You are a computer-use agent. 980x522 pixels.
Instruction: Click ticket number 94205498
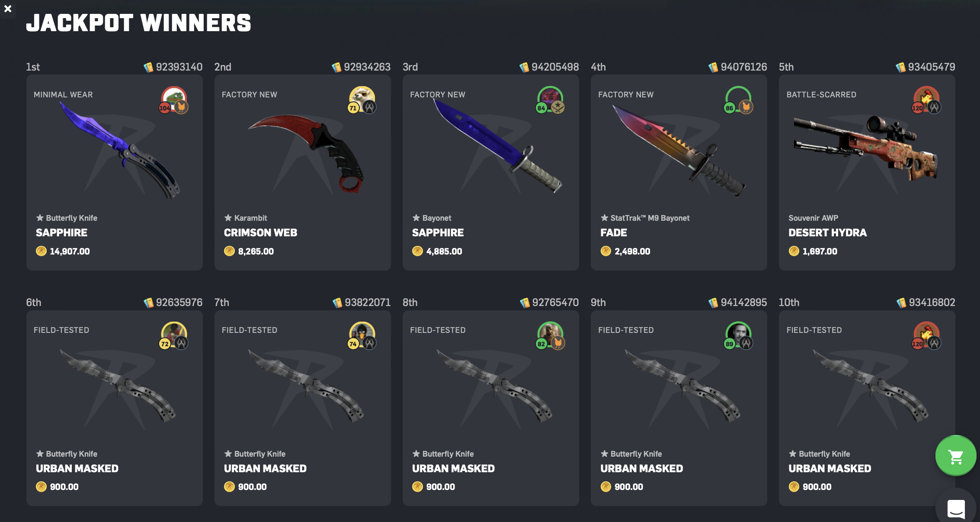click(555, 67)
